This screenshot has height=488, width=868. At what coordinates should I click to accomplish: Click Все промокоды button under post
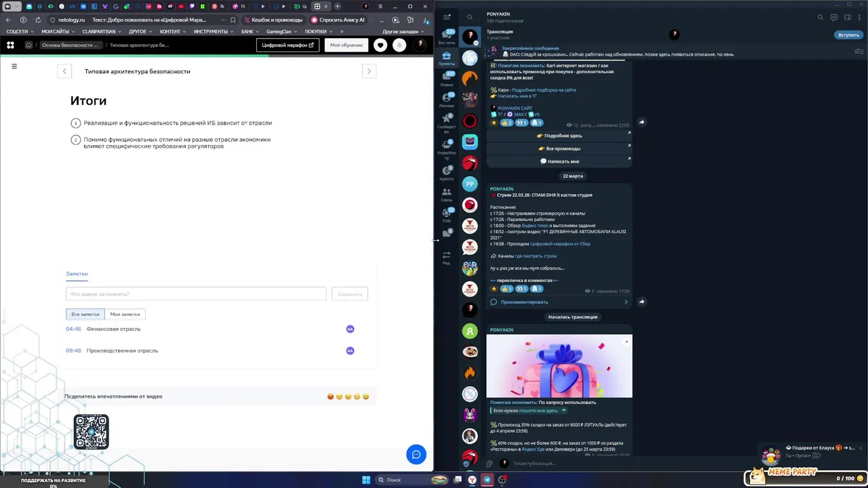[x=559, y=148]
